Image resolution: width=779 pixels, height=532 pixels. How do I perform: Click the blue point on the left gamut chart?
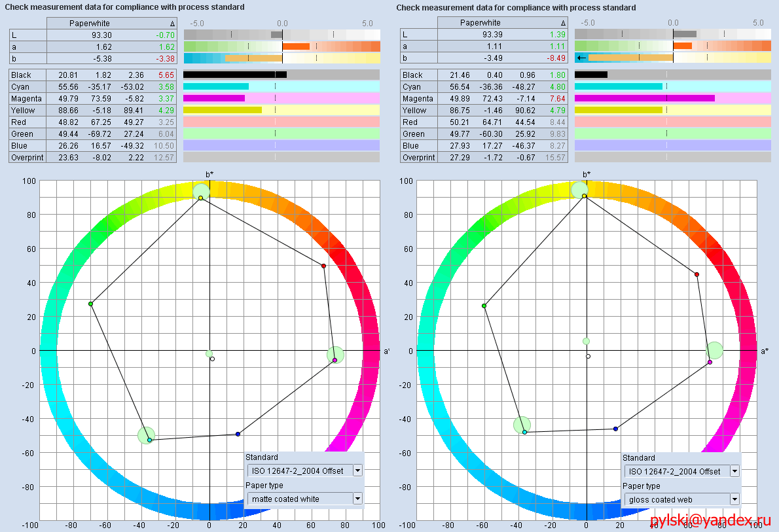pyautogui.click(x=238, y=434)
